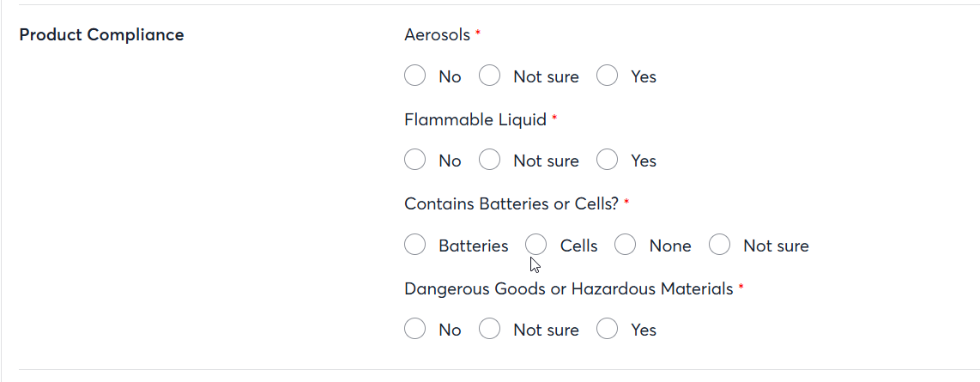Click the red asterisk after Flammable Liquid
This screenshot has width=980, height=382.
click(x=554, y=118)
